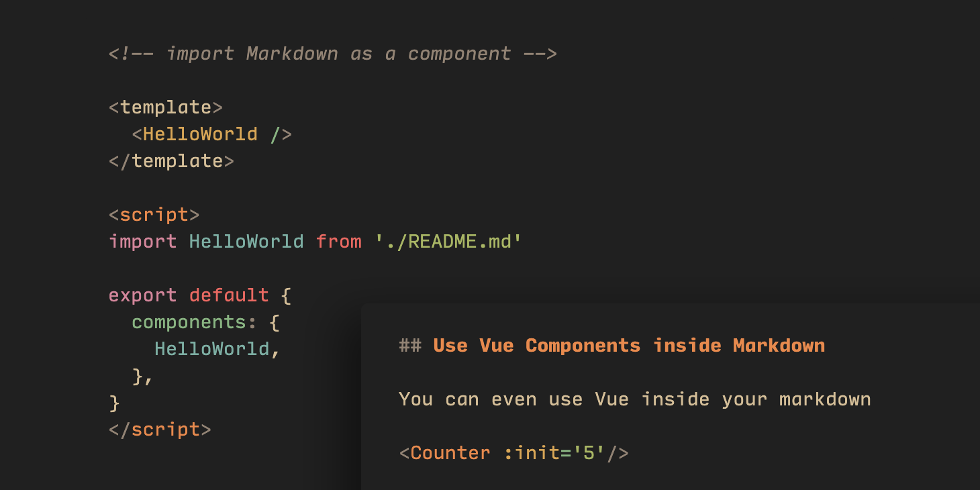This screenshot has height=490, width=980.
Task: Click HelloWorld entry inside components object
Action: [x=212, y=349]
